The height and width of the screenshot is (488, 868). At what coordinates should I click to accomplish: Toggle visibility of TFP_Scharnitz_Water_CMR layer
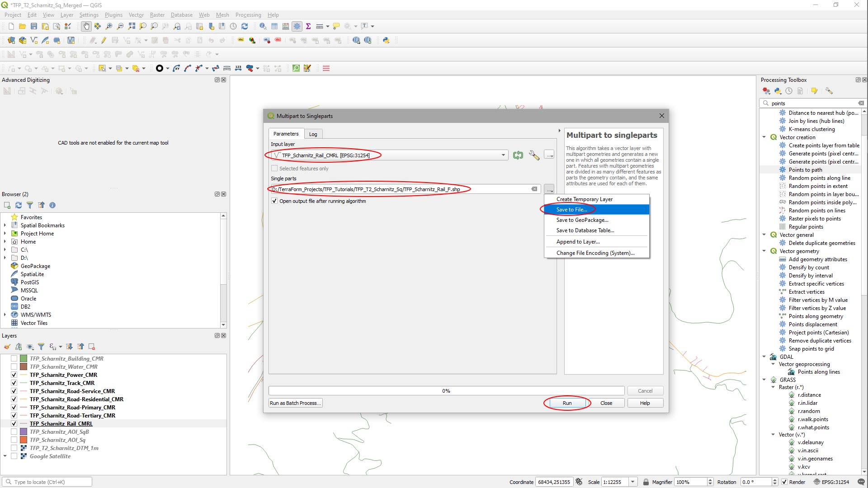click(x=14, y=366)
